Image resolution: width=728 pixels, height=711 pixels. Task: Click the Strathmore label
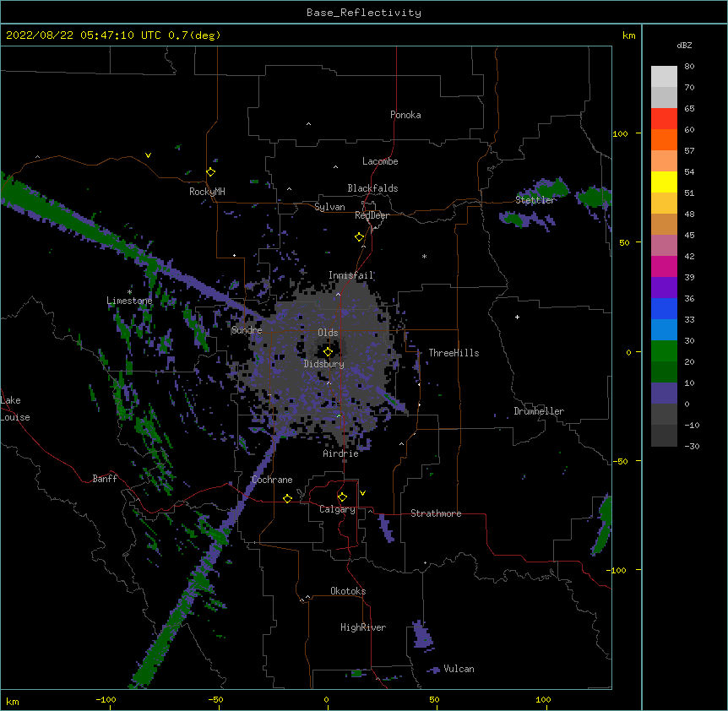coord(436,513)
